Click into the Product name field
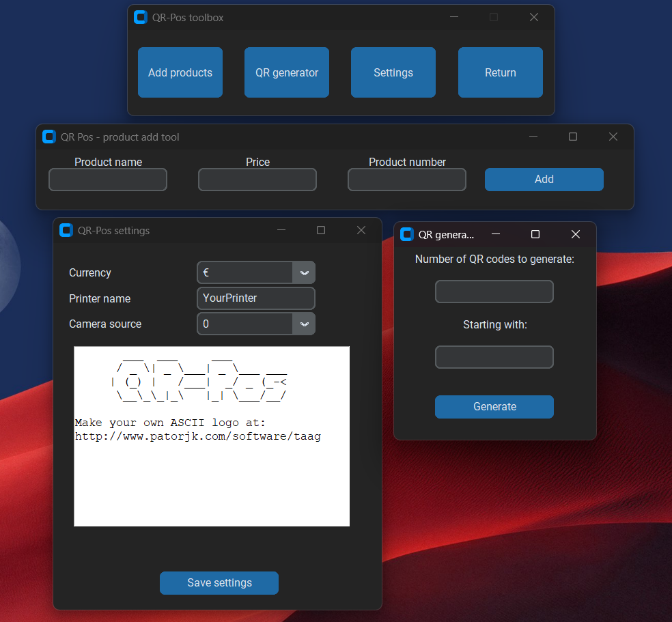 (107, 180)
